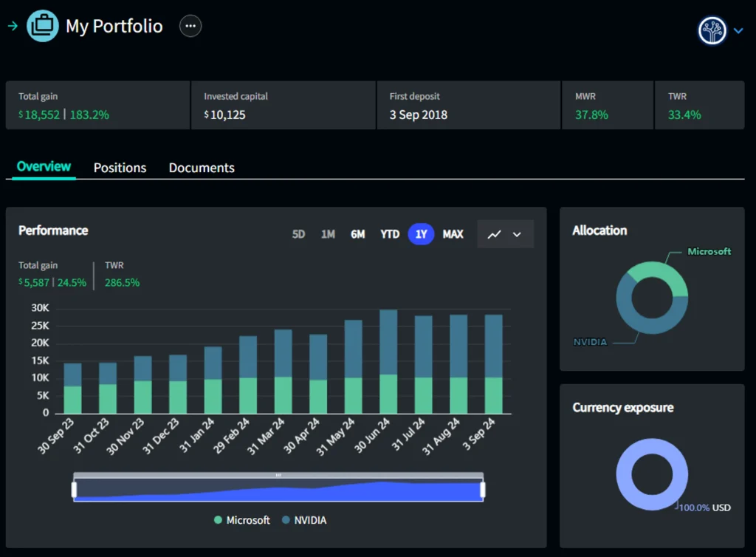This screenshot has height=557, width=756.
Task: Open the line chart type icon
Action: pos(495,233)
